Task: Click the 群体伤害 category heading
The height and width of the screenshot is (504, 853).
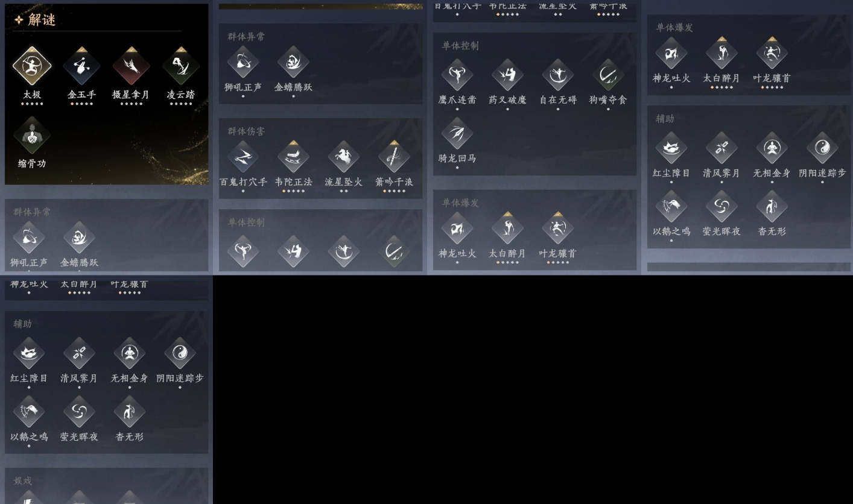Action: click(x=246, y=131)
